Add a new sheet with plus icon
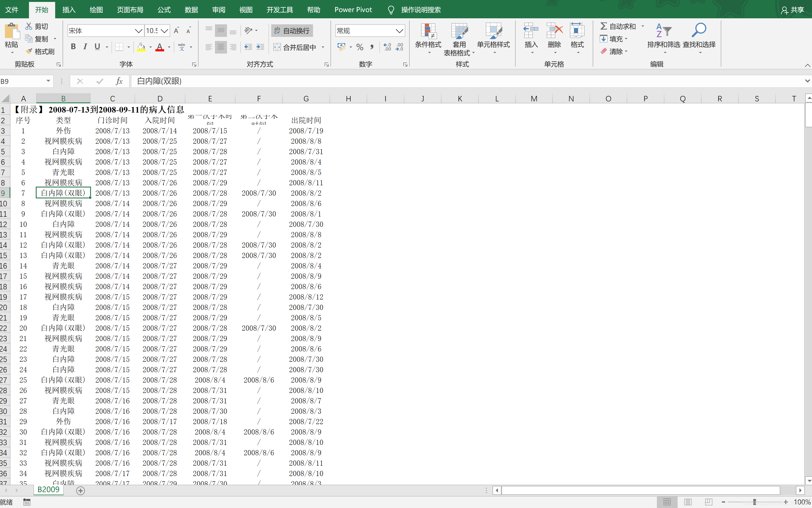Image resolution: width=812 pixels, height=508 pixels. (x=80, y=491)
